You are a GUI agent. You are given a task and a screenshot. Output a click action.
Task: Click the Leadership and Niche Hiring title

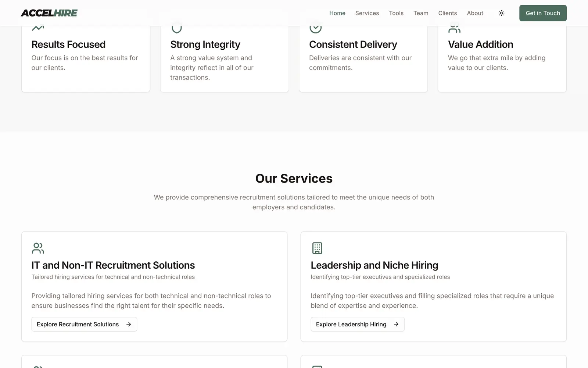coord(374,265)
